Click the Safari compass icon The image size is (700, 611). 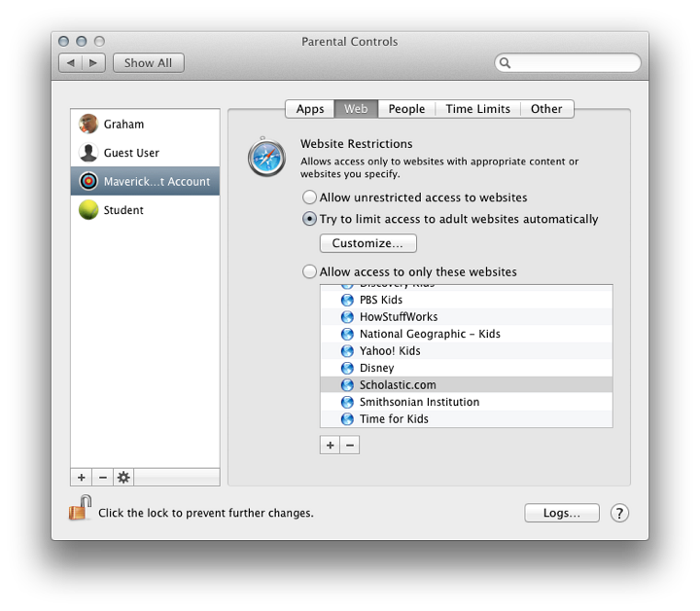coord(266,158)
